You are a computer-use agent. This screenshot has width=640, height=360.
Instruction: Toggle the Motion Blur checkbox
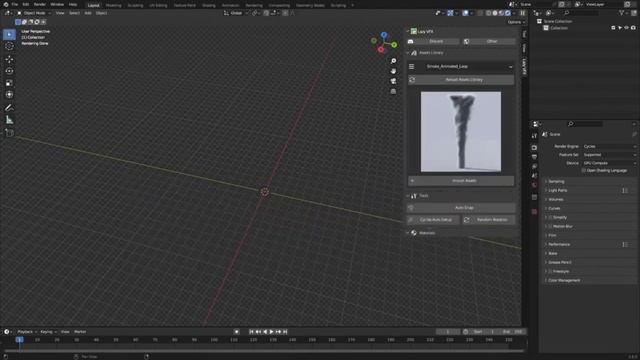coord(550,227)
